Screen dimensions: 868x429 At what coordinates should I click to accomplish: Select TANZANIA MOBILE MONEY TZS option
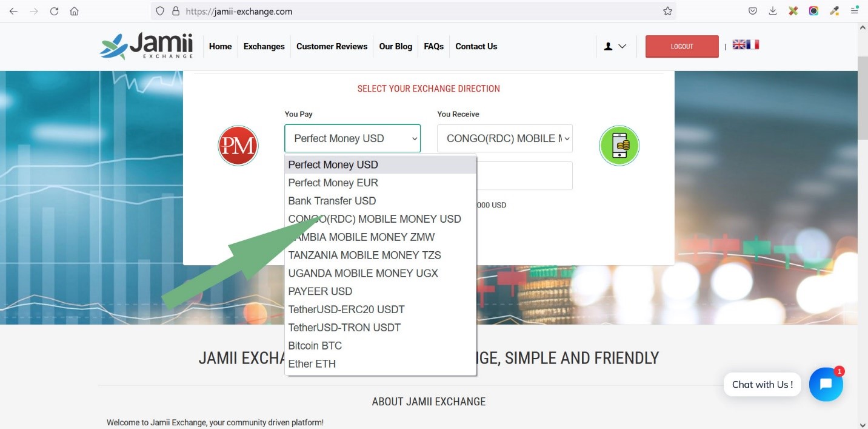(x=381, y=255)
